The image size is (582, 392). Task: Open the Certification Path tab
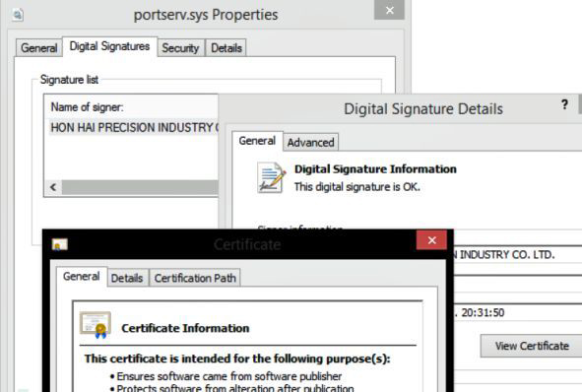195,278
